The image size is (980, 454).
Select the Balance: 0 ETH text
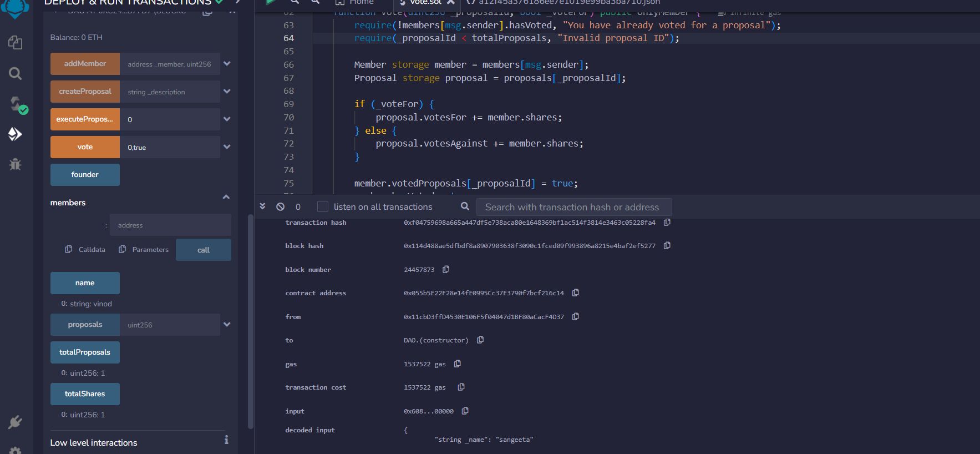pyautogui.click(x=77, y=37)
